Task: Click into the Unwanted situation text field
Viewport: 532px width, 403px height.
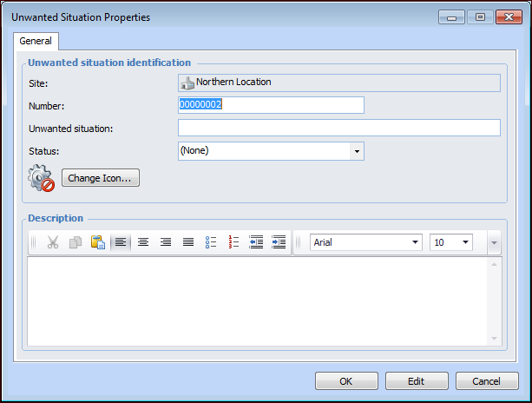Action: click(x=338, y=129)
